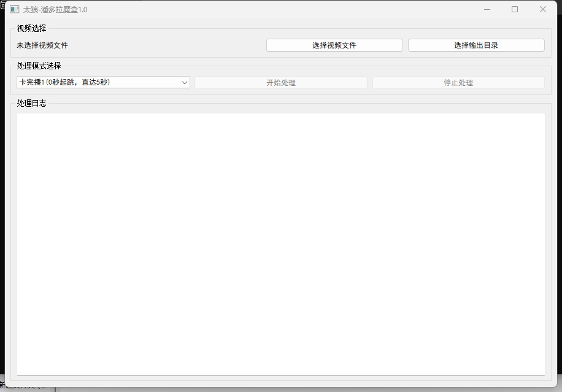Minimize the 太狼-潘多拉魔盒 window
This screenshot has width=562, height=392.
click(487, 9)
